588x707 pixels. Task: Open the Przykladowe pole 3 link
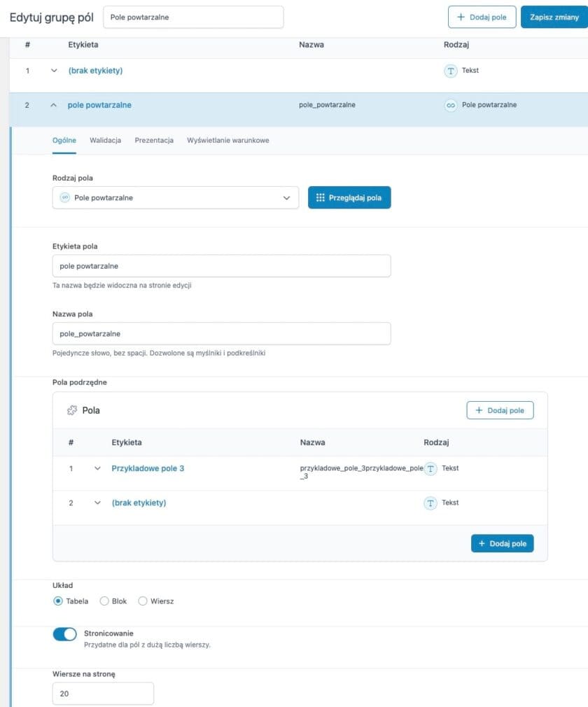point(148,468)
